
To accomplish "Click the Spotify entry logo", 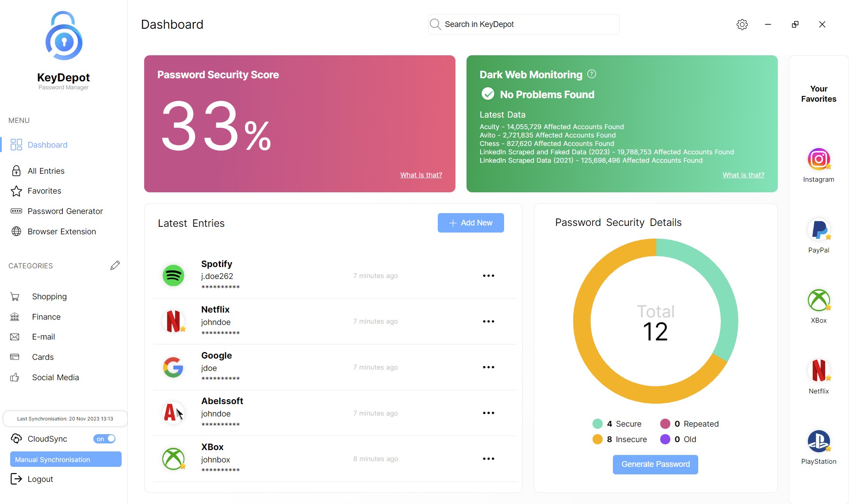I will tap(173, 275).
